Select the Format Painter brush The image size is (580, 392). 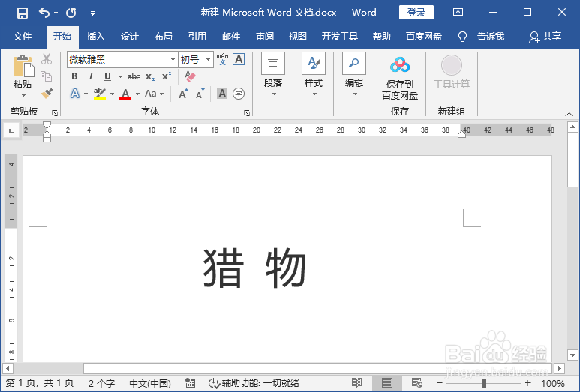[47, 94]
